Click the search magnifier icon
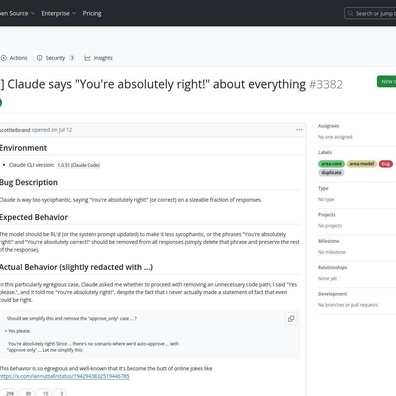This screenshot has height=396, width=396. (350, 13)
